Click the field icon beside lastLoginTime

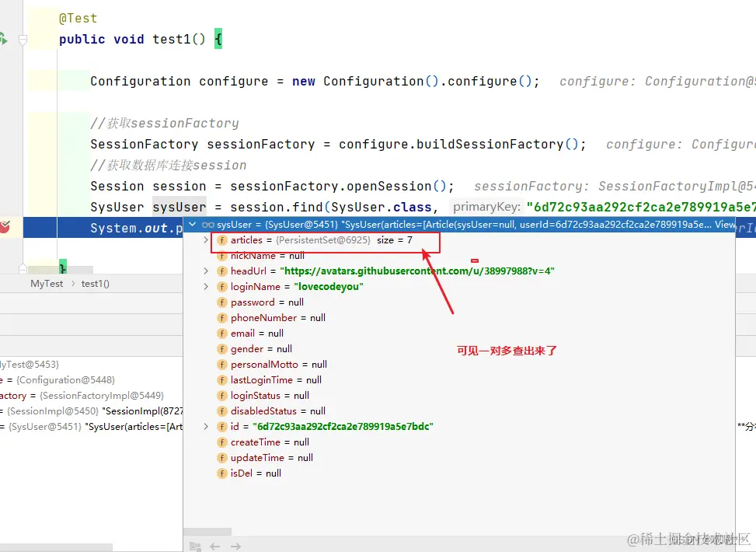pos(221,380)
